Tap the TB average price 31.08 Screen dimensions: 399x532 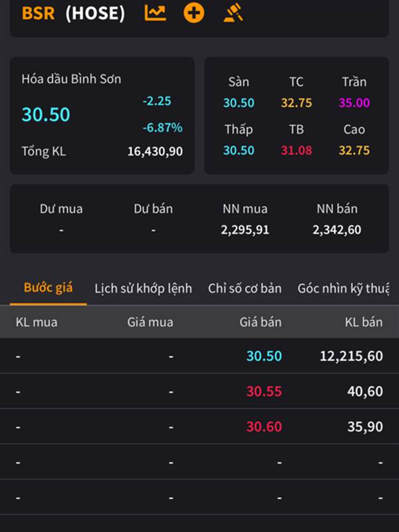pyautogui.click(x=296, y=150)
